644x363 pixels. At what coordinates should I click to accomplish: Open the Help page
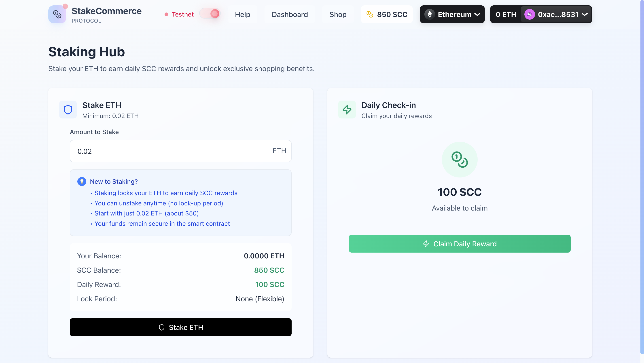(242, 14)
